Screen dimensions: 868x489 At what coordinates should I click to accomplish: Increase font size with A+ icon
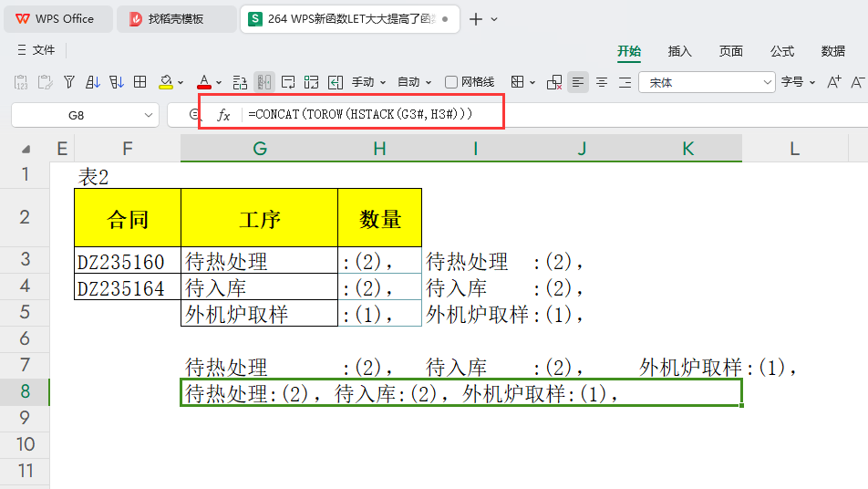833,82
